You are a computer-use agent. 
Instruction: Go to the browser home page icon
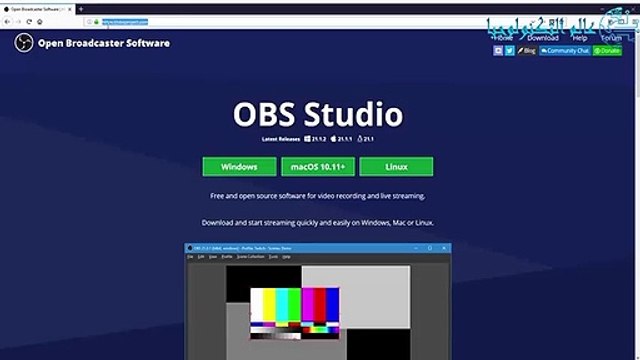(40, 22)
